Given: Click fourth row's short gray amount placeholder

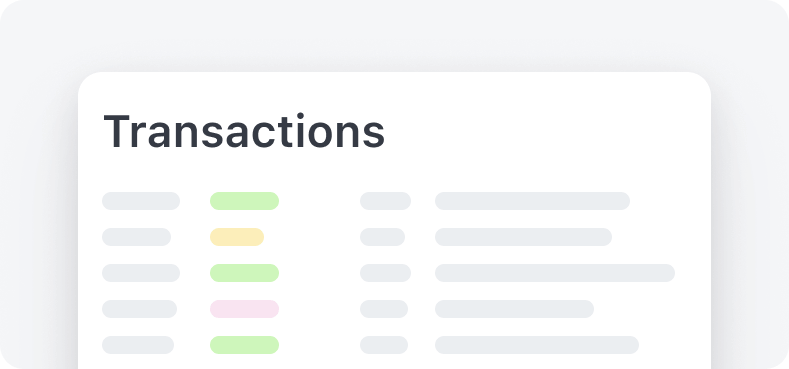Looking at the screenshot, I should (384, 309).
